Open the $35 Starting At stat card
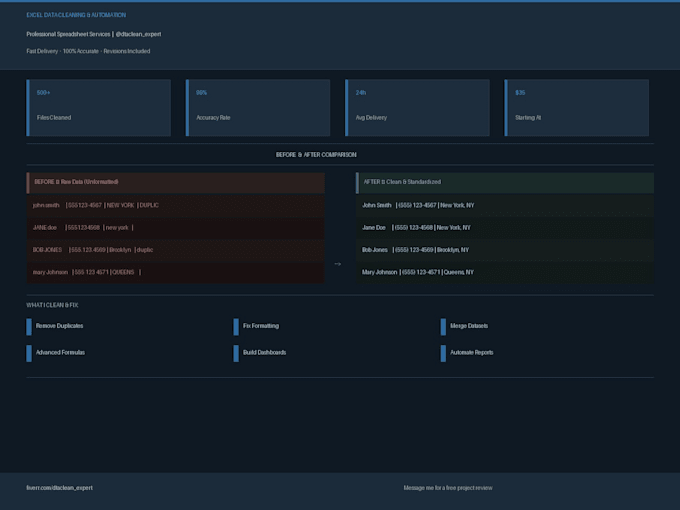This screenshot has height=510, width=680. (577, 108)
